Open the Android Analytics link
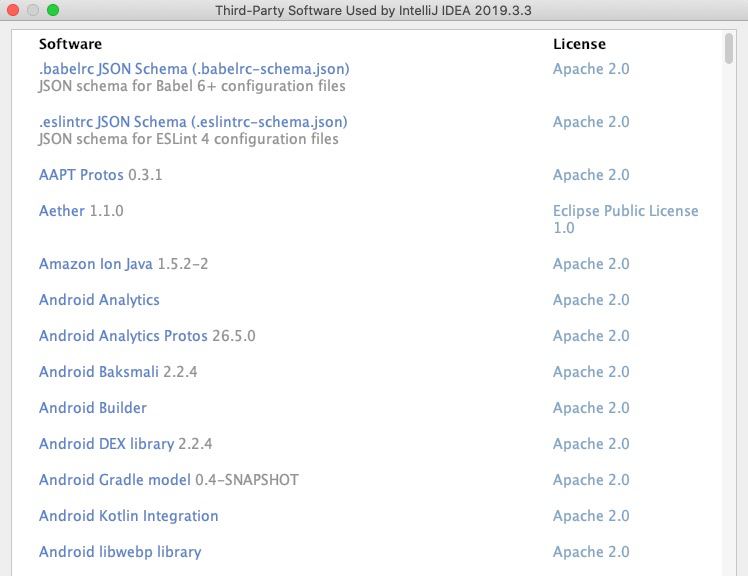Screen dimensions: 748x576 pyautogui.click(x=99, y=300)
